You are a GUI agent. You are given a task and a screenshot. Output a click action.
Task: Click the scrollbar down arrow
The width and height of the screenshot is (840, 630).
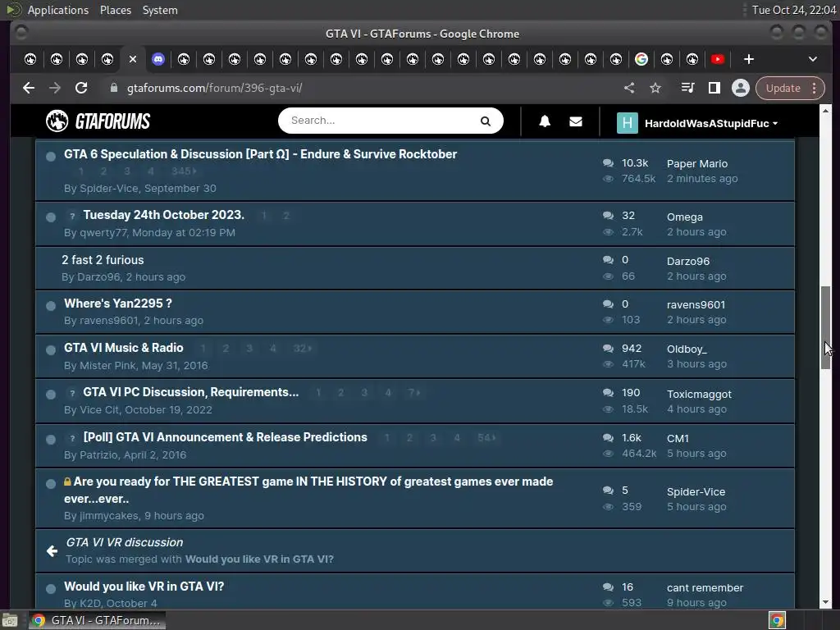[825, 602]
